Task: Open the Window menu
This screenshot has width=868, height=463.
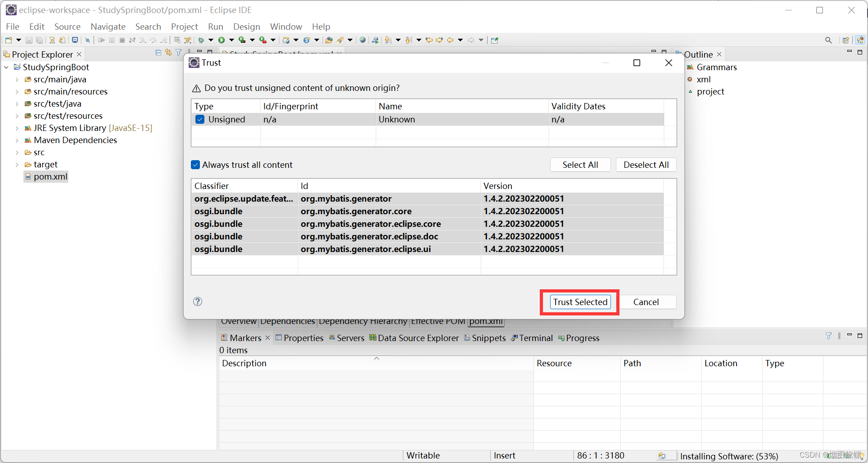Action: (x=286, y=27)
